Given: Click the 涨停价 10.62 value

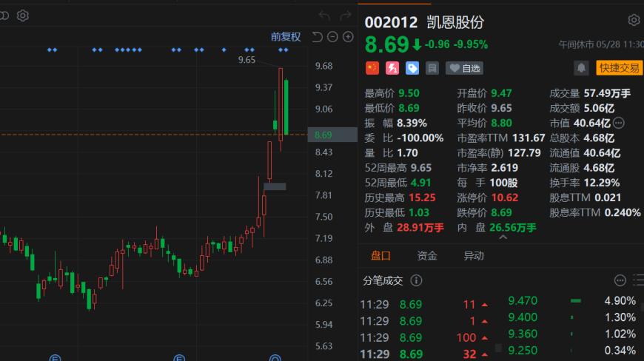Looking at the screenshot, I should pyautogui.click(x=505, y=198).
